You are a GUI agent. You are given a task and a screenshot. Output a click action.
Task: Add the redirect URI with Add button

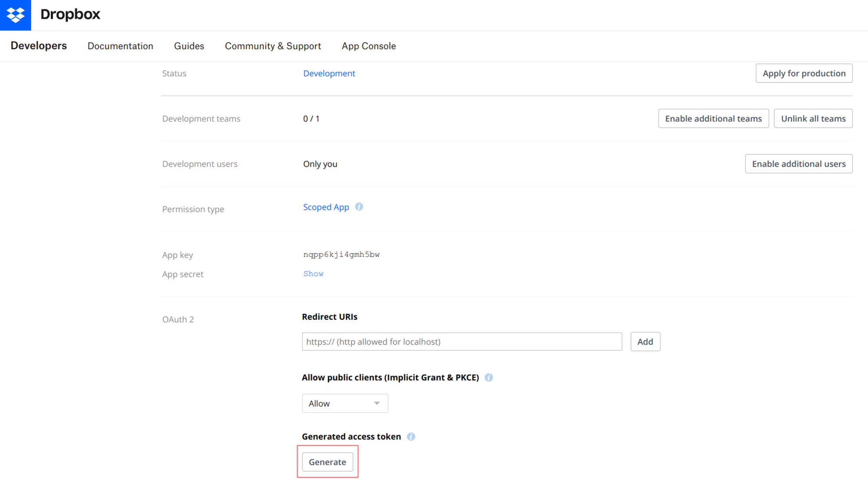point(645,342)
